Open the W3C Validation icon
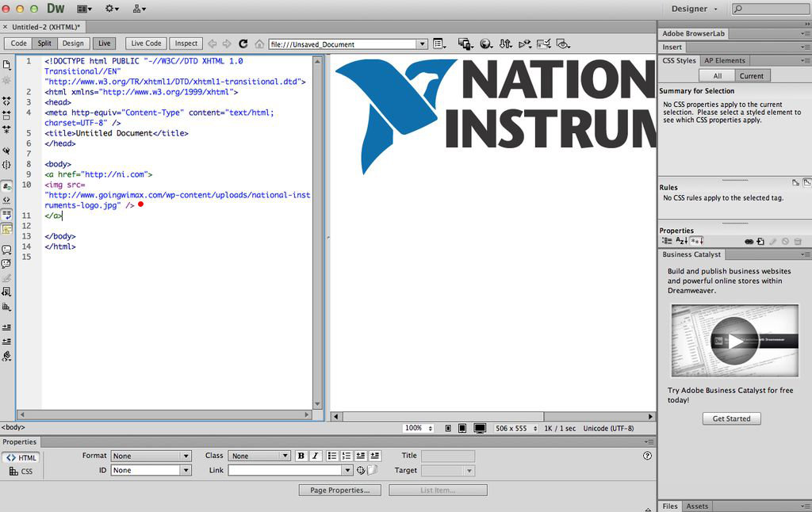This screenshot has width=812, height=512. (525, 44)
